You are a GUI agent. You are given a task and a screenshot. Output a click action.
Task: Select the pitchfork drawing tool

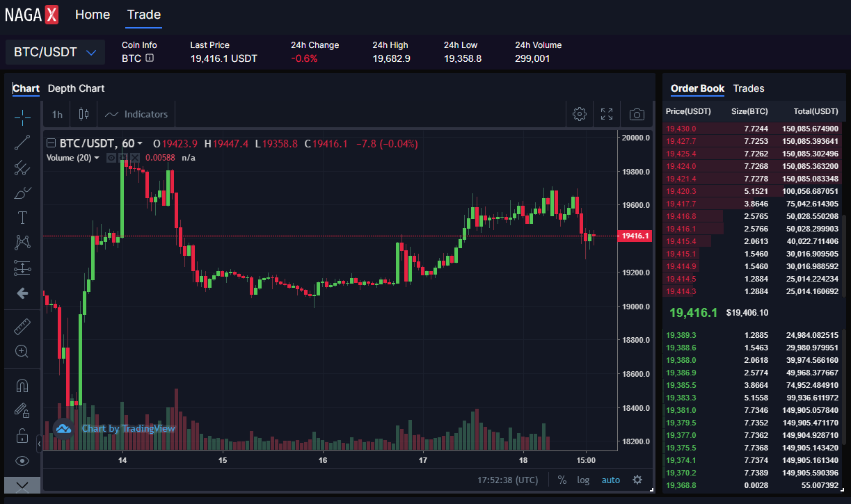pos(22,168)
